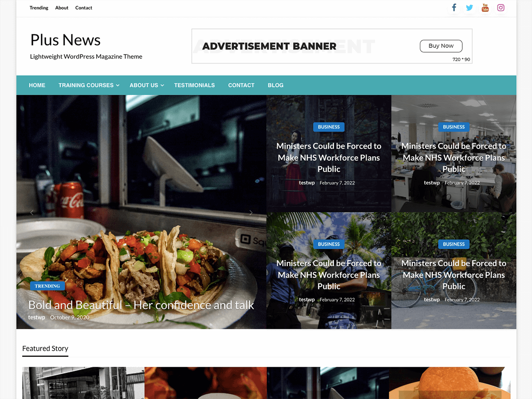Image resolution: width=532 pixels, height=399 pixels.
Task: Click the slider previous arrow
Action: point(31,212)
